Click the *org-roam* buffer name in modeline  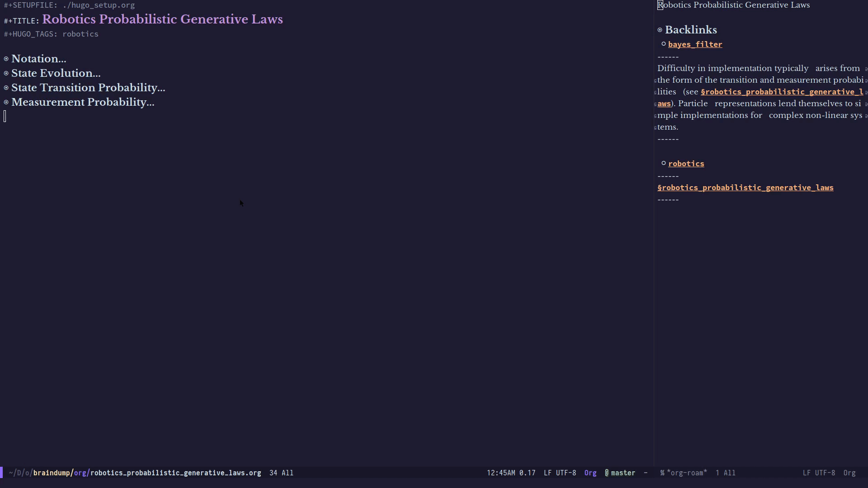[x=686, y=473]
